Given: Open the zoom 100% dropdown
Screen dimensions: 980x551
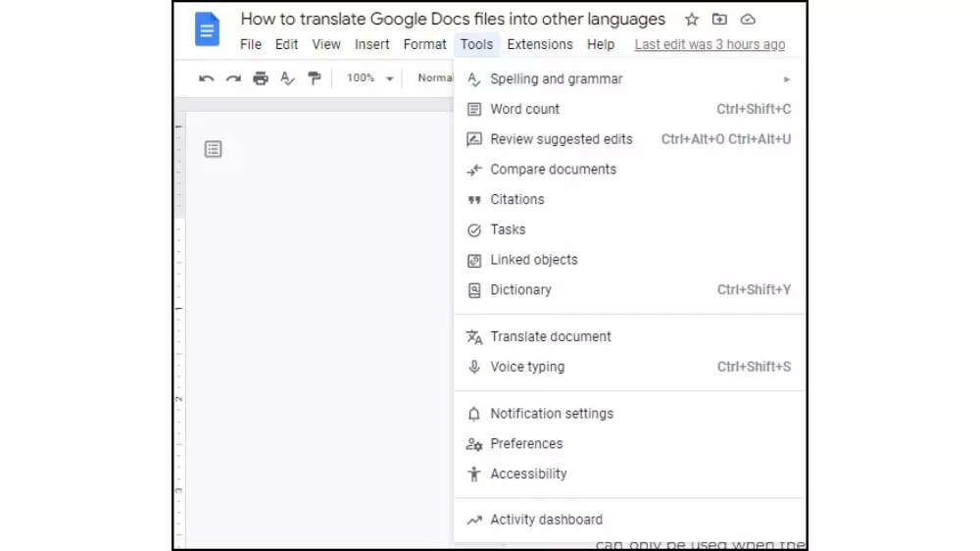Looking at the screenshot, I should [x=370, y=78].
